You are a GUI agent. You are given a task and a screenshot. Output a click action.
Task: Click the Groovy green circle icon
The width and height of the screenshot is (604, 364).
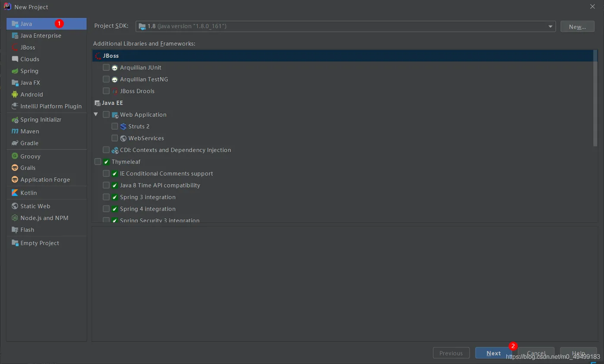15,156
